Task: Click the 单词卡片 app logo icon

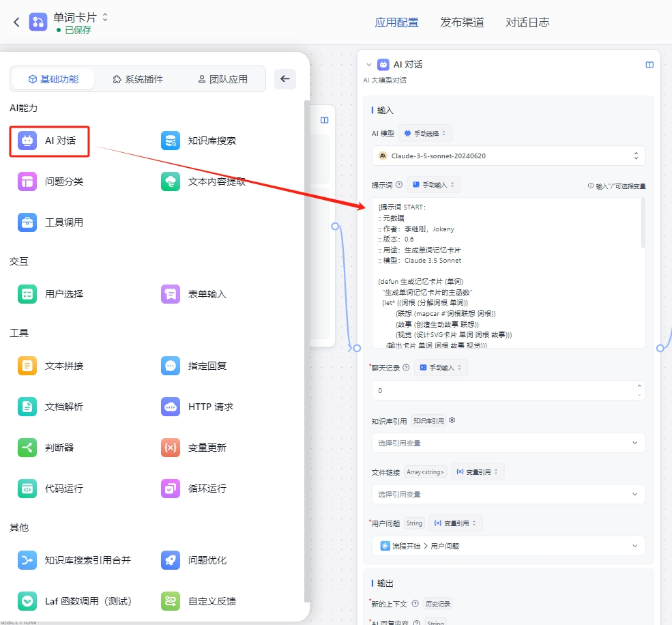Action: pyautogui.click(x=38, y=22)
